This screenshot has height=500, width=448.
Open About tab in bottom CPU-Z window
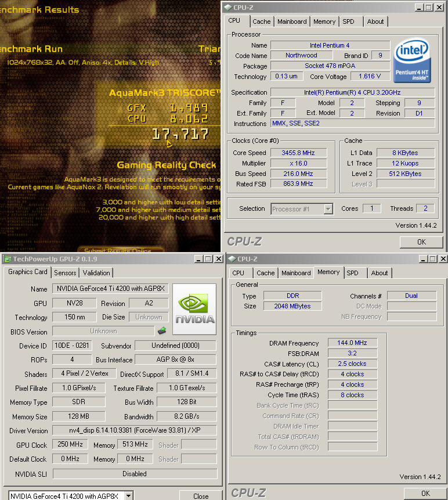(379, 273)
